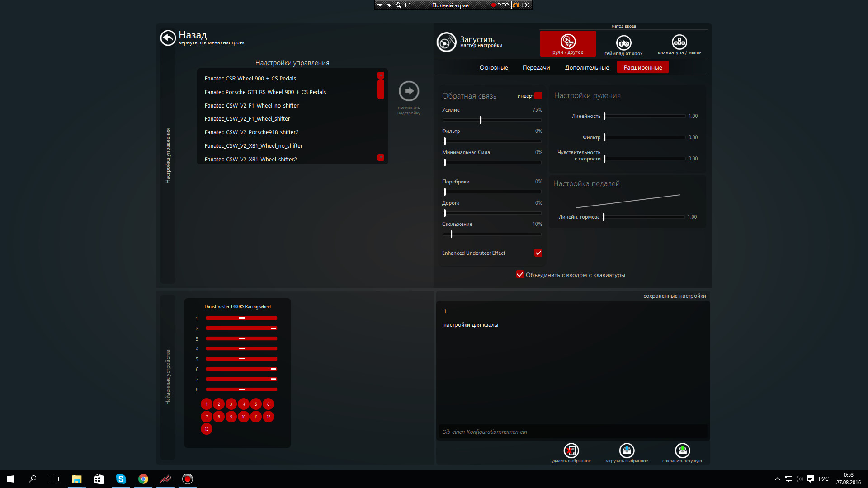The height and width of the screenshot is (488, 868).
Task: Select Fanatec_CSW_V2_F1_Wheel_shifter preset
Action: [247, 119]
